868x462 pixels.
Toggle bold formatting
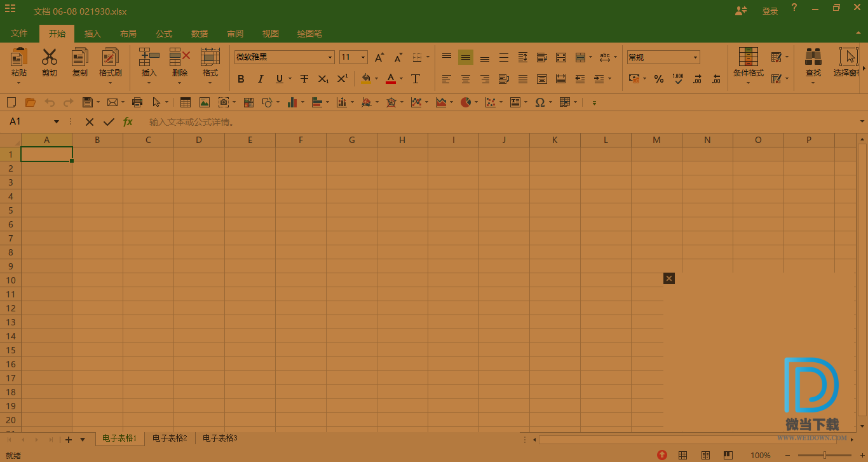(x=241, y=79)
